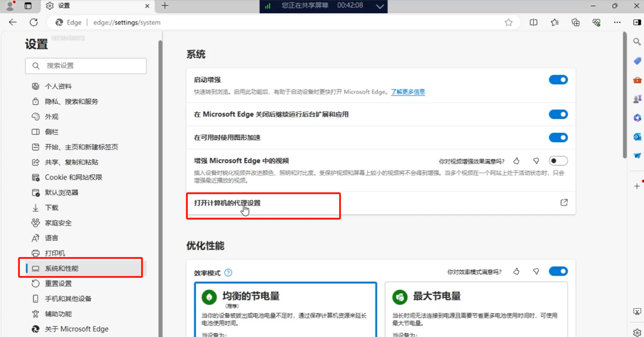Open the Favorites list icon
Screen dimensions: 644x337
(x=555, y=22)
